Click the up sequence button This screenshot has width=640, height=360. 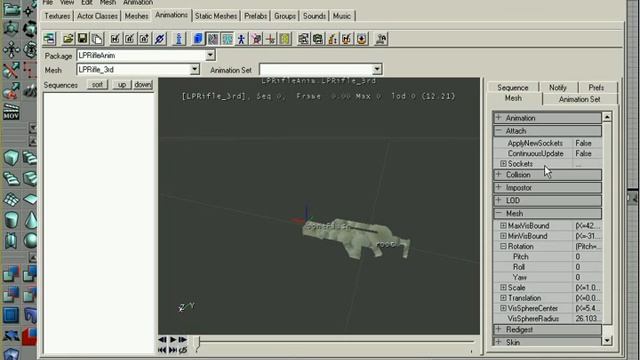(122, 84)
